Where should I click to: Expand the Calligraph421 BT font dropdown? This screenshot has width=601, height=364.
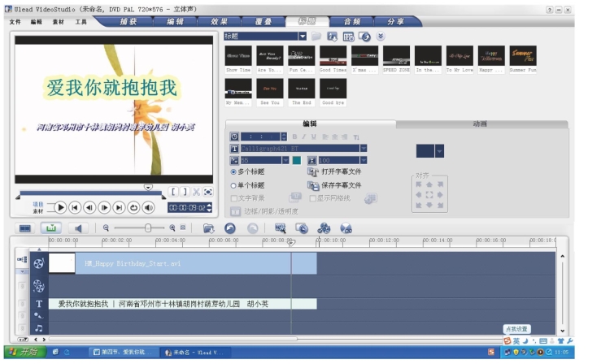tap(364, 149)
